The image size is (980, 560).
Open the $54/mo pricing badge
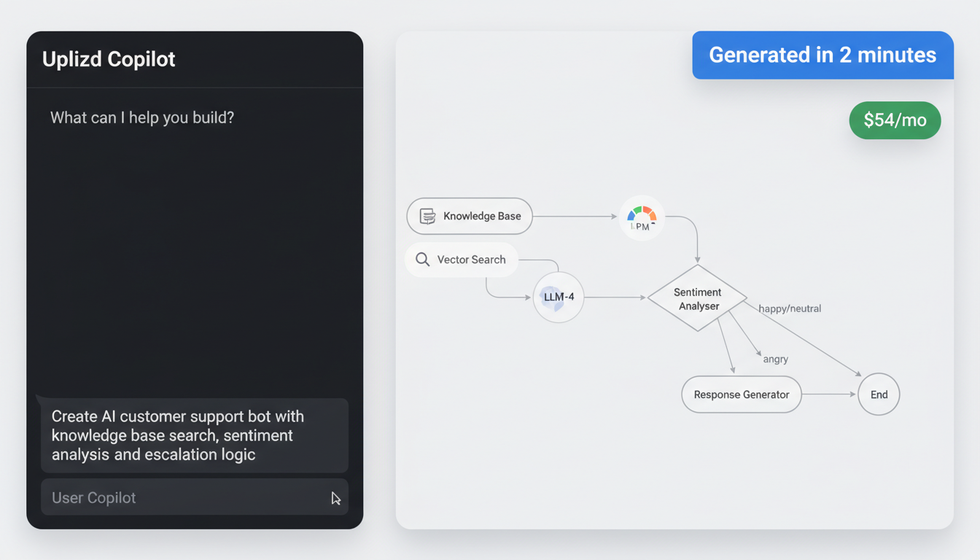[895, 120]
